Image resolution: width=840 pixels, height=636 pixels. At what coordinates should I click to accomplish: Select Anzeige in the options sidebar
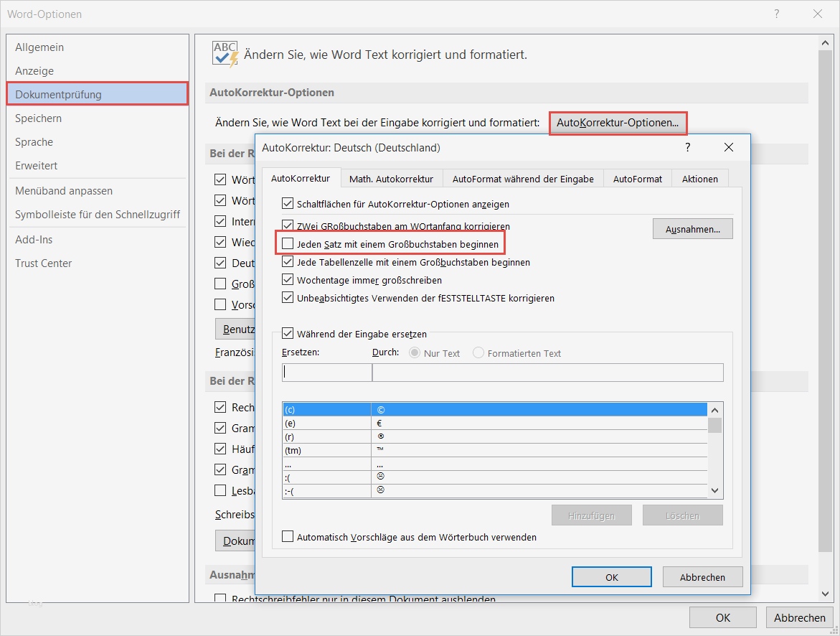(98, 71)
